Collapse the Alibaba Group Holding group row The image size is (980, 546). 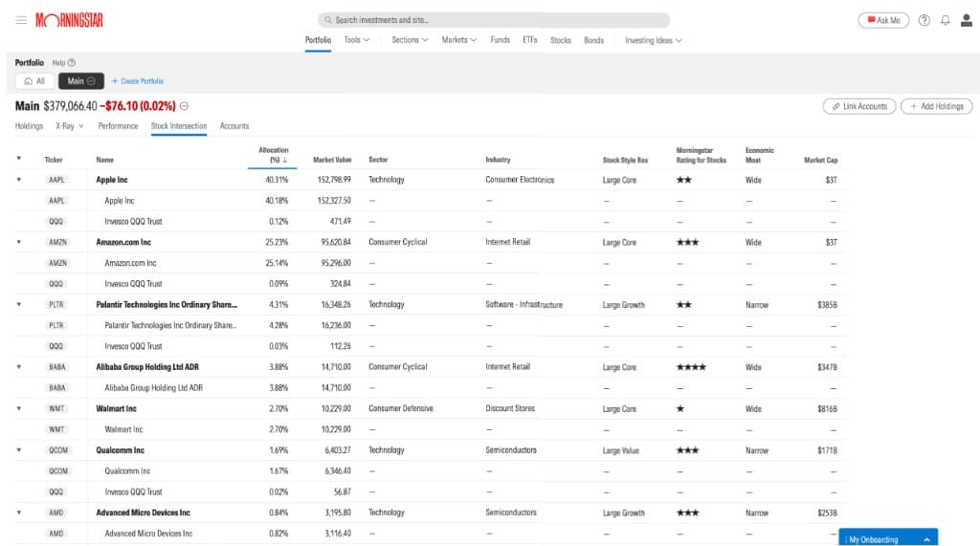(x=19, y=367)
